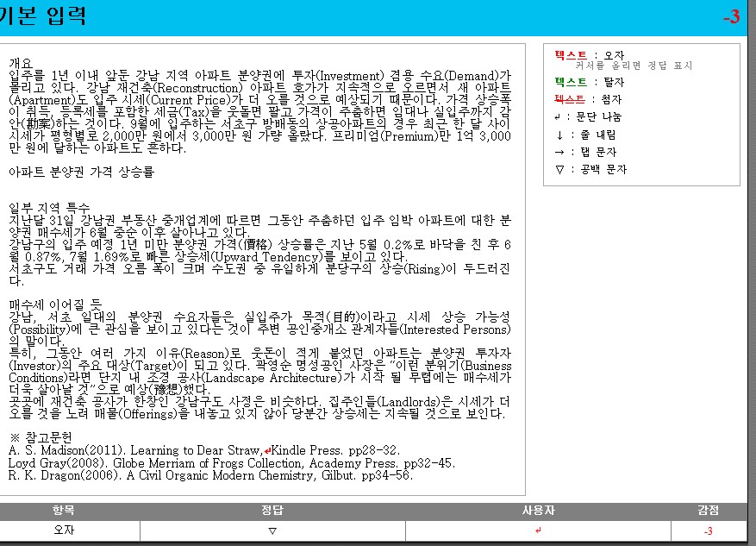This screenshot has height=546, width=756.
Task: Select the 사용자 column header
Action: (538, 511)
